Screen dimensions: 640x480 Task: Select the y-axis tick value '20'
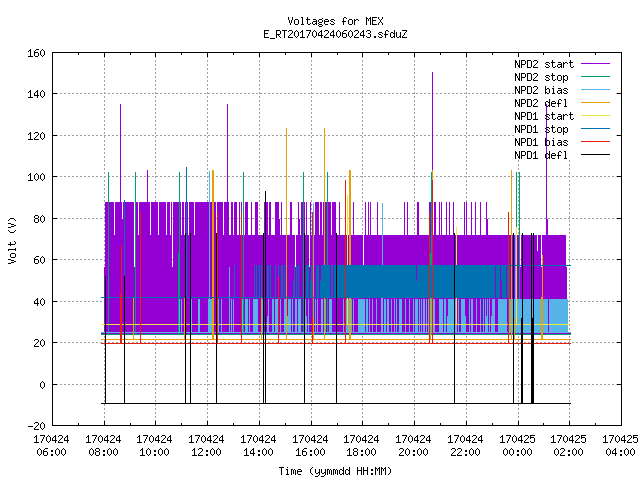tap(39, 343)
